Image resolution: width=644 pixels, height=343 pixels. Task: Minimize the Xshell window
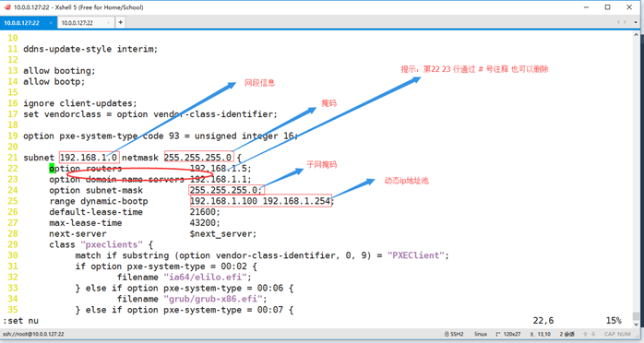tap(586, 7)
